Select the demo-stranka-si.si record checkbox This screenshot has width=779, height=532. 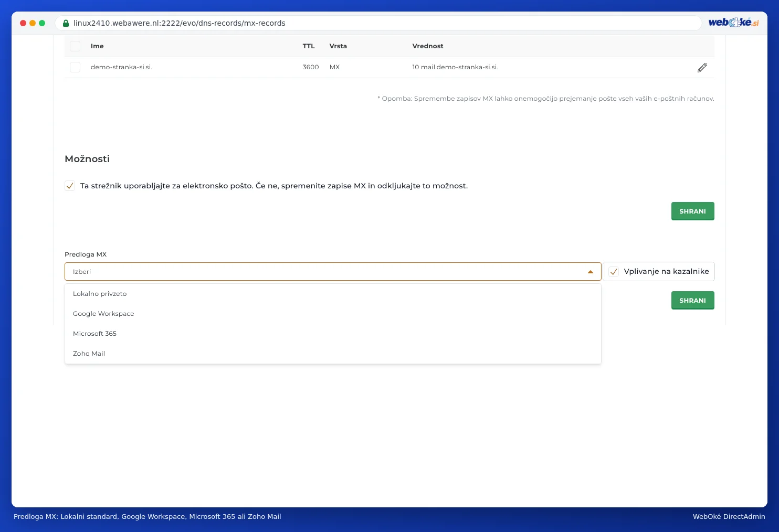[x=75, y=67]
